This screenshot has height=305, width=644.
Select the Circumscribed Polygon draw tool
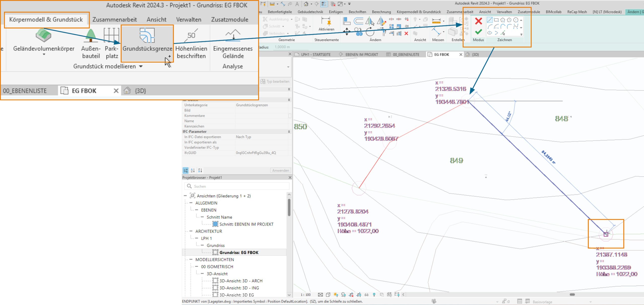coord(509,20)
